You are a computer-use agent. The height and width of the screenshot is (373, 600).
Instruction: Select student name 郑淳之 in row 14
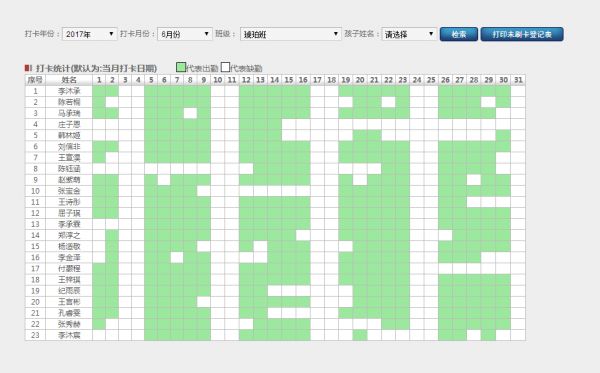click(69, 235)
